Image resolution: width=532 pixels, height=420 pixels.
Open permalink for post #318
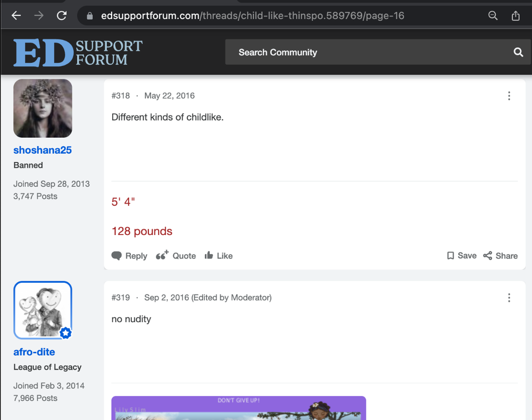120,96
